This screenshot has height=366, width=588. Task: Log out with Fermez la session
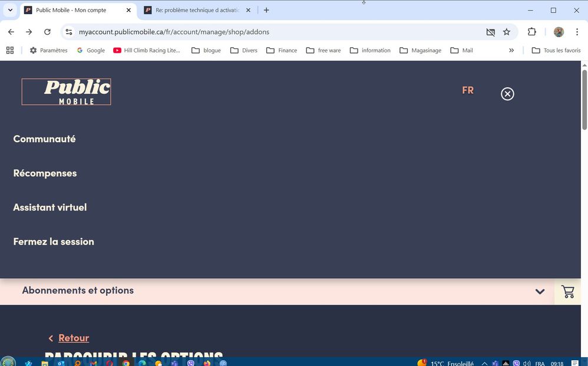click(x=54, y=242)
